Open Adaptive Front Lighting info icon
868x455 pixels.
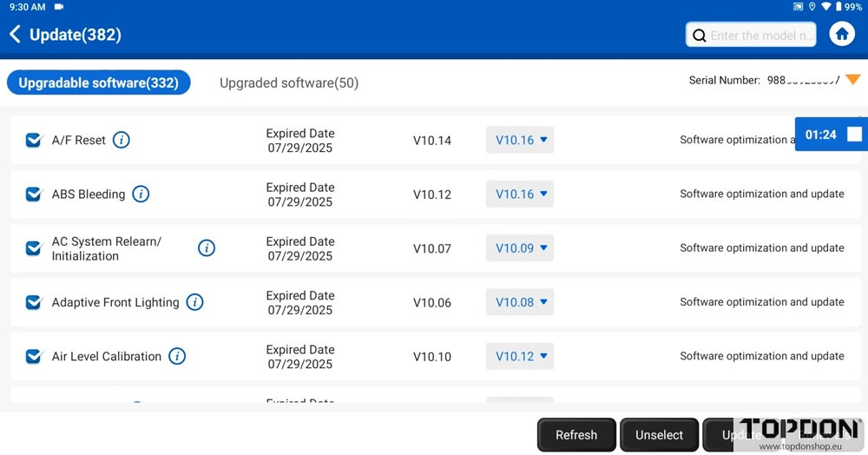tap(194, 302)
